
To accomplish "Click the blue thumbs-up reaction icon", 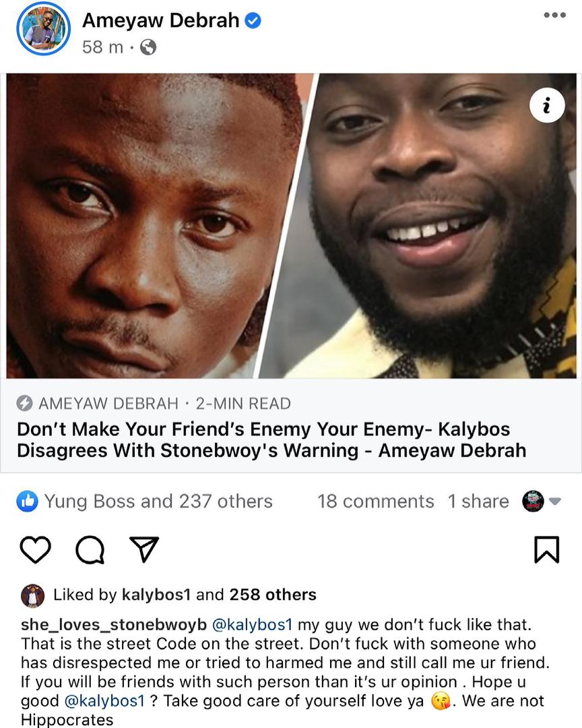I will 28,502.
